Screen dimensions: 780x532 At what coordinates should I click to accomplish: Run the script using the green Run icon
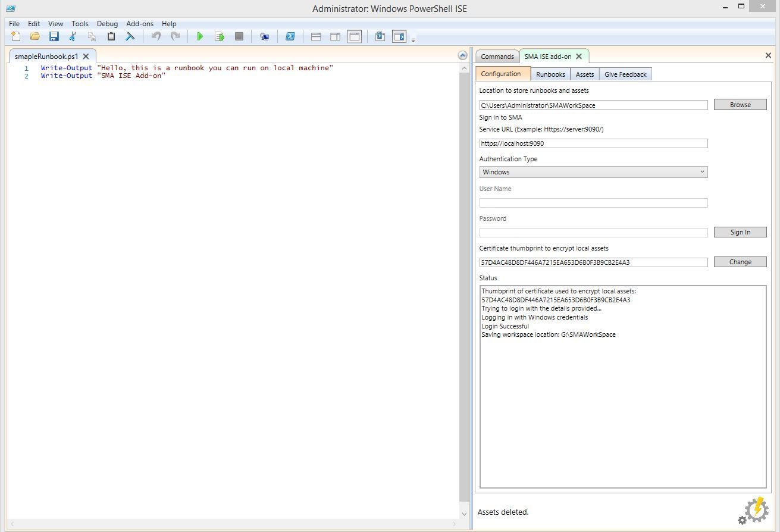click(x=201, y=36)
